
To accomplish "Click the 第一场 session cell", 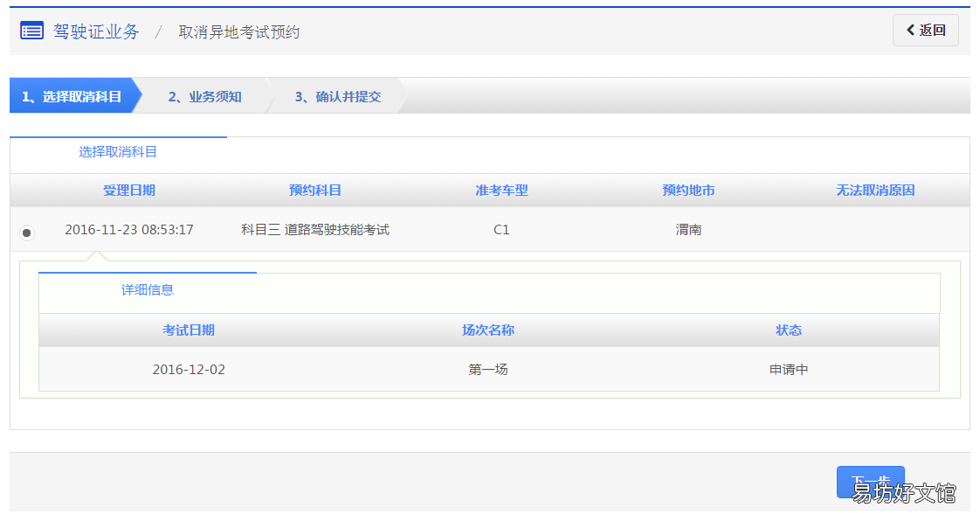I will 489,370.
